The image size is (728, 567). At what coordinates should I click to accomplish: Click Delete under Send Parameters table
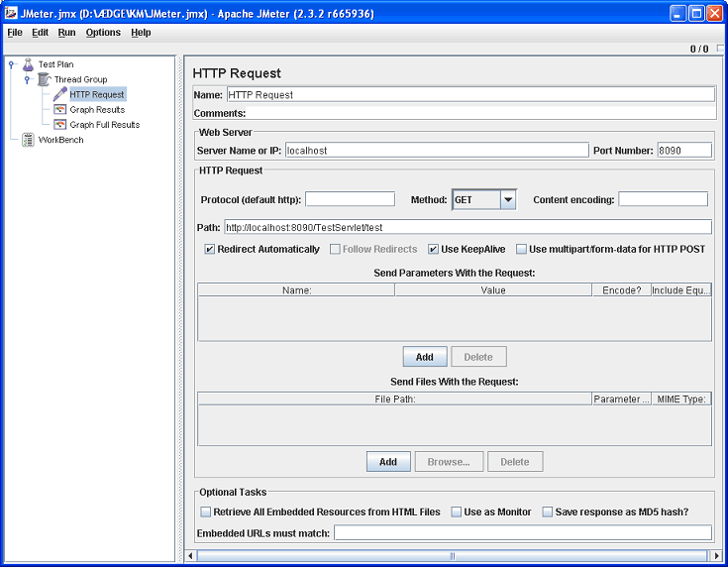pos(478,357)
